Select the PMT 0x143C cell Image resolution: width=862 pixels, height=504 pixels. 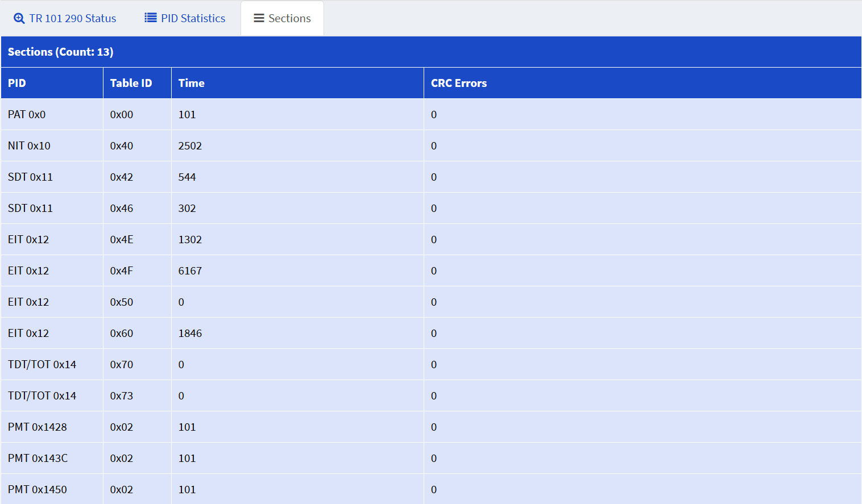pyautogui.click(x=52, y=458)
